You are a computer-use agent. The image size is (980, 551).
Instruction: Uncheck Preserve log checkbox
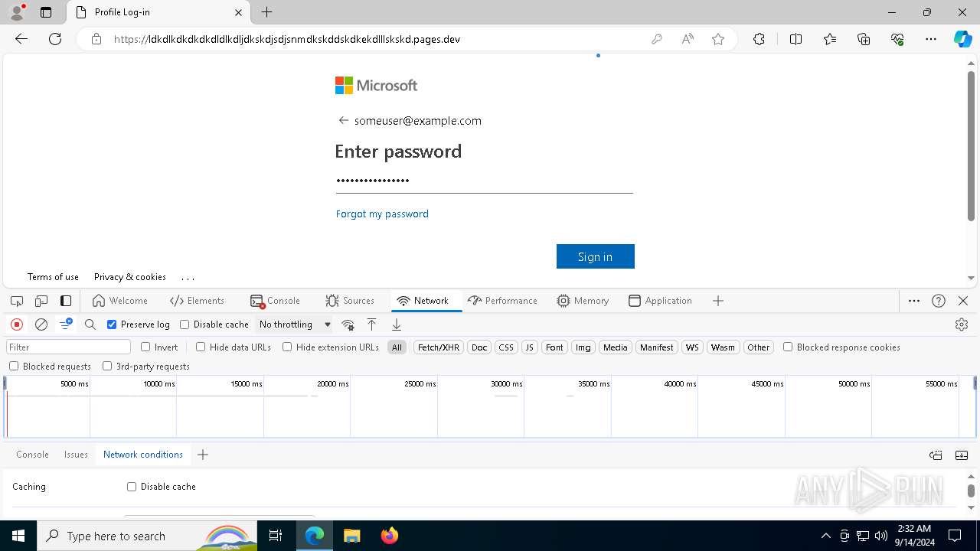coord(112,324)
